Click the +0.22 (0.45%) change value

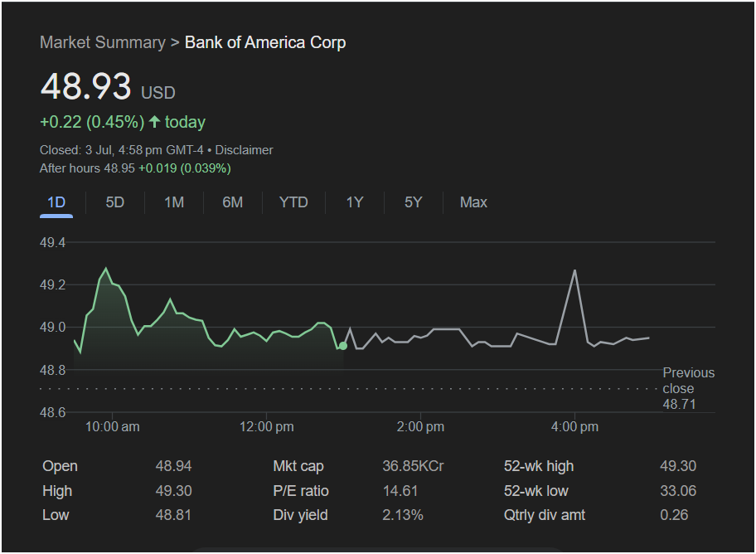point(92,122)
